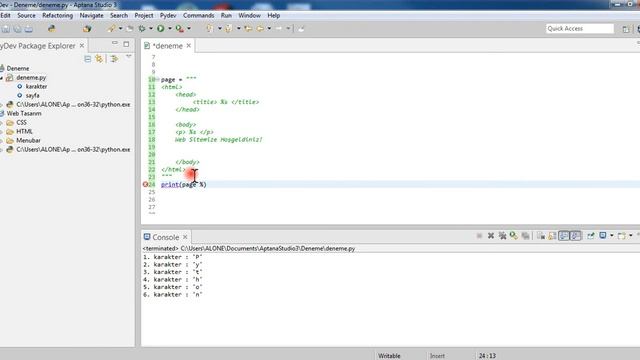Open Display Selected Console dropdown arrow
The width and height of the screenshot is (640, 360).
coord(611,236)
